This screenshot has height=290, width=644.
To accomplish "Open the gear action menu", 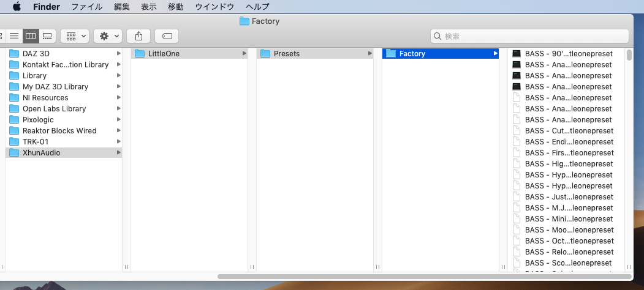I will point(108,36).
